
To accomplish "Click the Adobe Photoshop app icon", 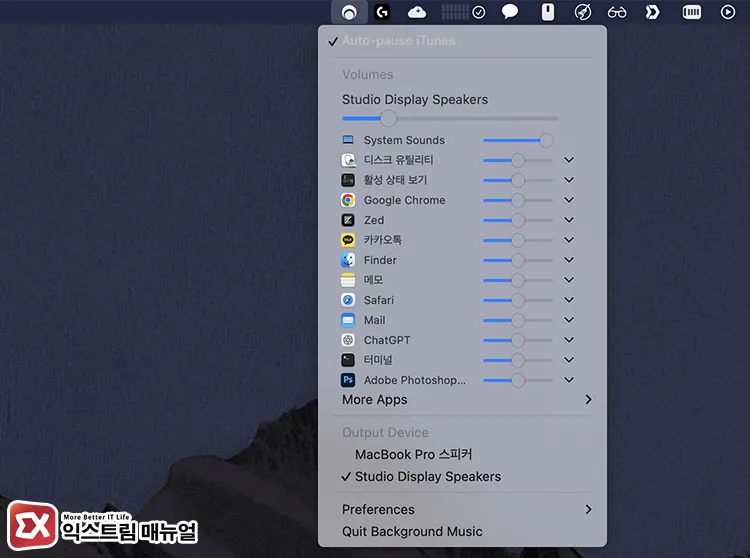I will pos(348,380).
